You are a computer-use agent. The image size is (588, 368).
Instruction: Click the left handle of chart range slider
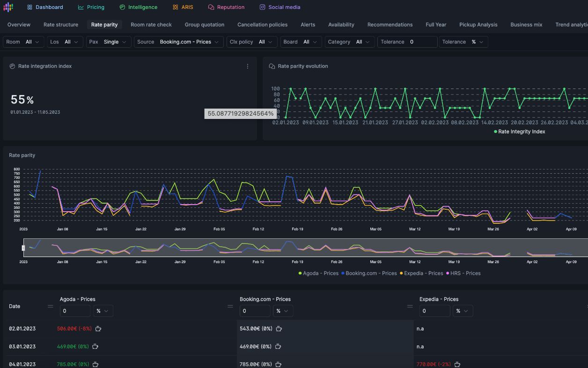[x=23, y=248]
